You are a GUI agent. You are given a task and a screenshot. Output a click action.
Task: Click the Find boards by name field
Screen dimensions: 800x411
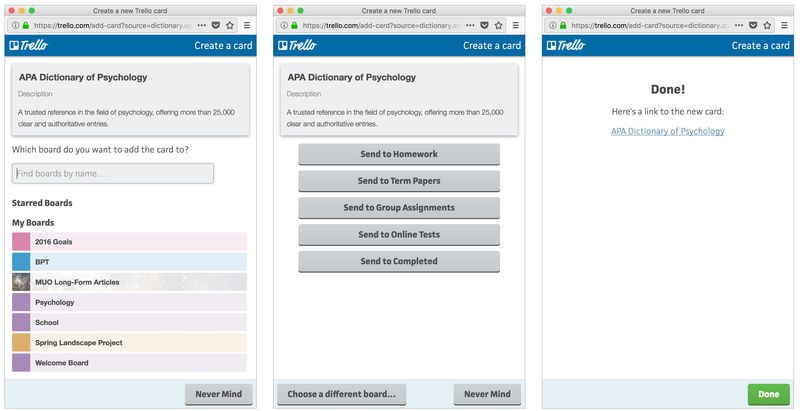click(113, 173)
